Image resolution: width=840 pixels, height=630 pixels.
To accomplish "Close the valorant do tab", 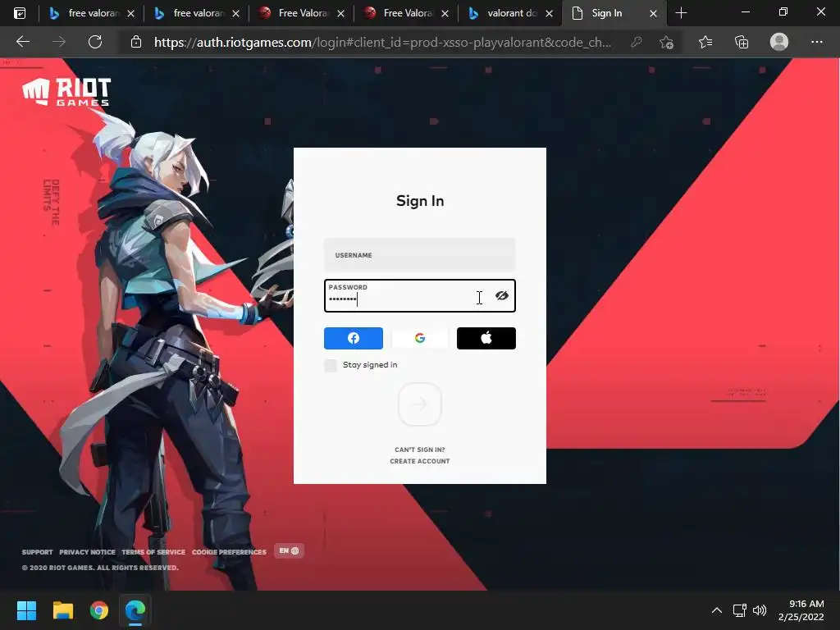I will point(549,13).
